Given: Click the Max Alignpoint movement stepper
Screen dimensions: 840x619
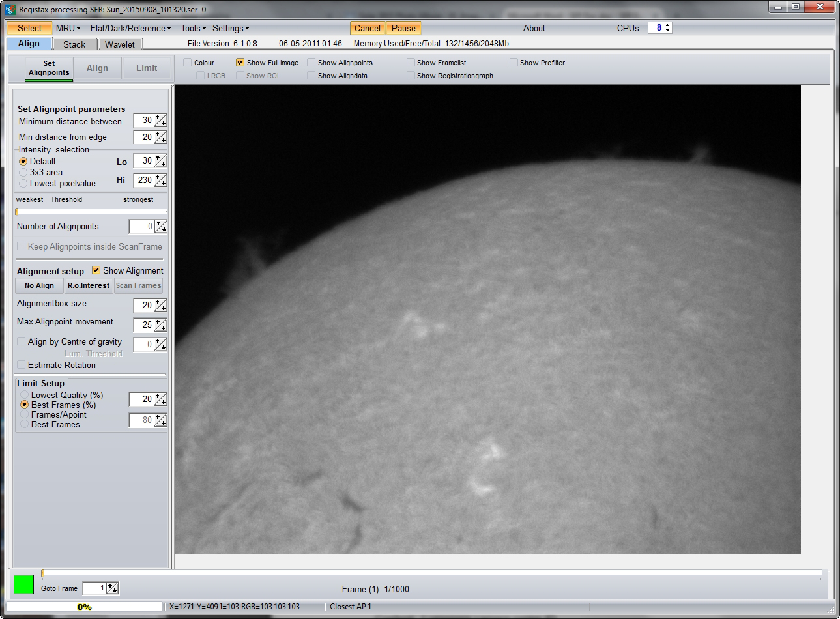Looking at the screenshot, I should [x=160, y=325].
